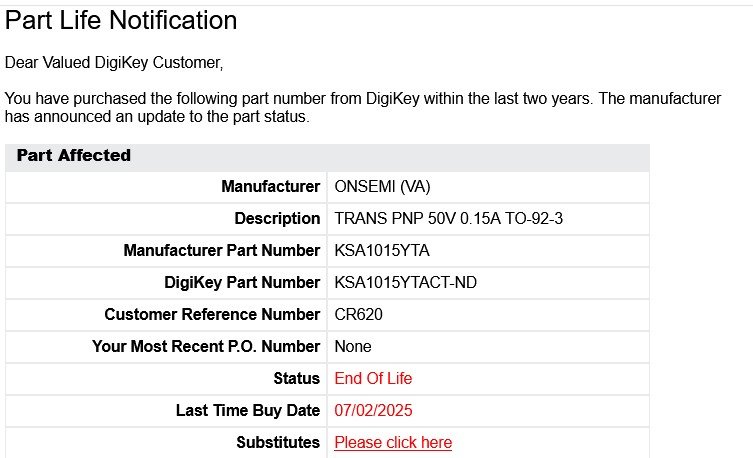Click the customer reference CR620 value

click(358, 314)
